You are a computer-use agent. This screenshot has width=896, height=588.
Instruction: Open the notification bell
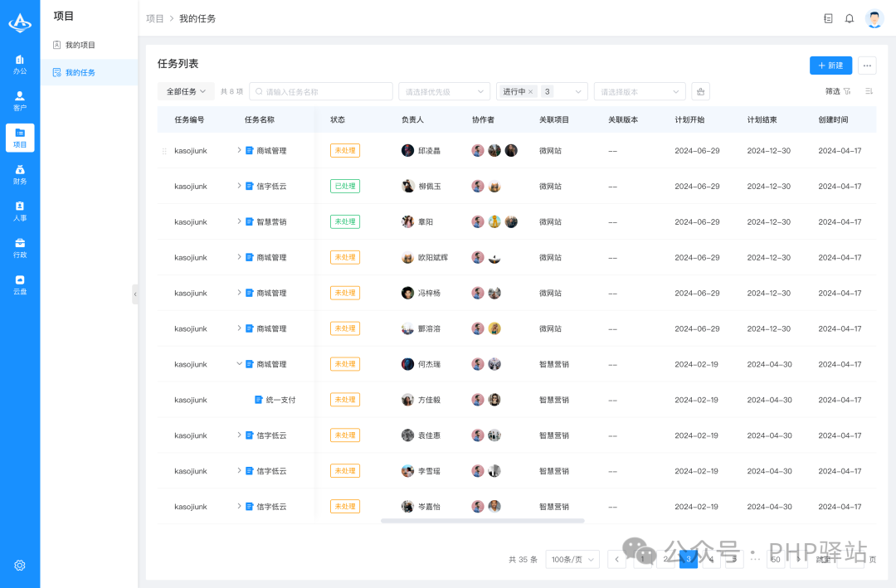coord(850,19)
